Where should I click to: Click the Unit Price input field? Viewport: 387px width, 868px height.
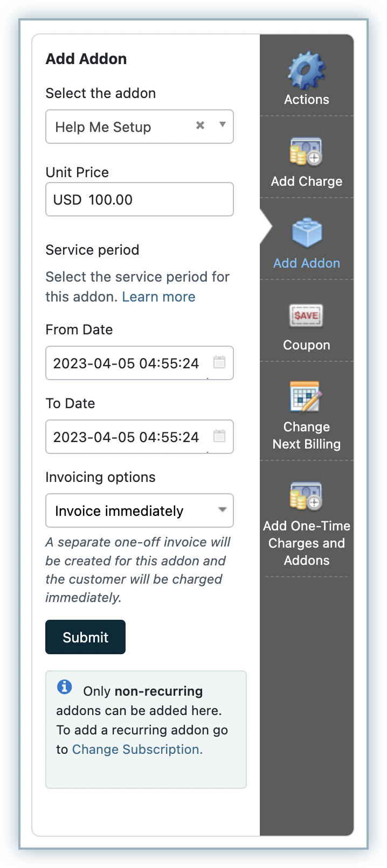pyautogui.click(x=139, y=200)
